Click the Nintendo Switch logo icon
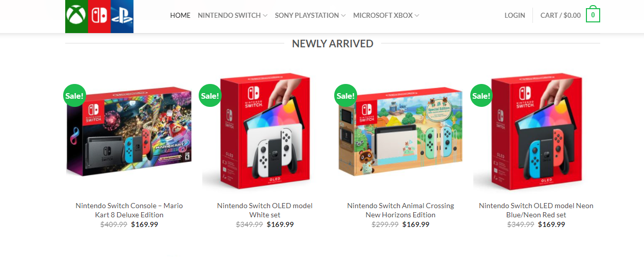 [x=99, y=15]
